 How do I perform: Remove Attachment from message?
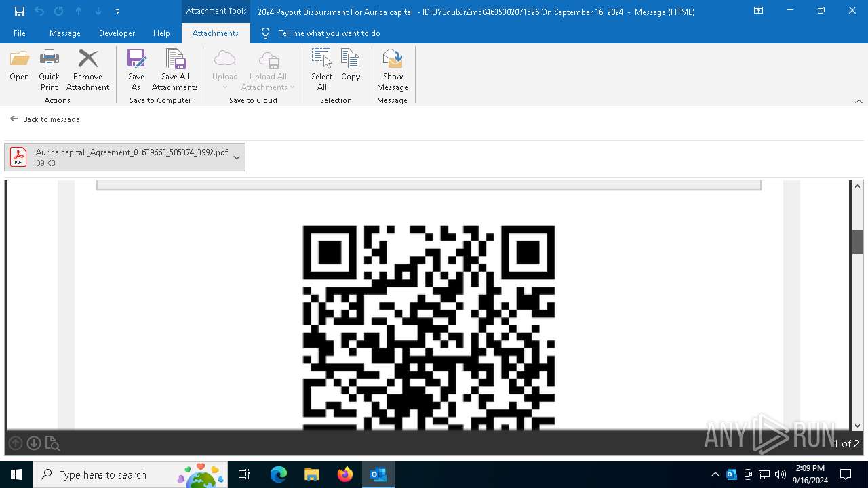(87, 70)
